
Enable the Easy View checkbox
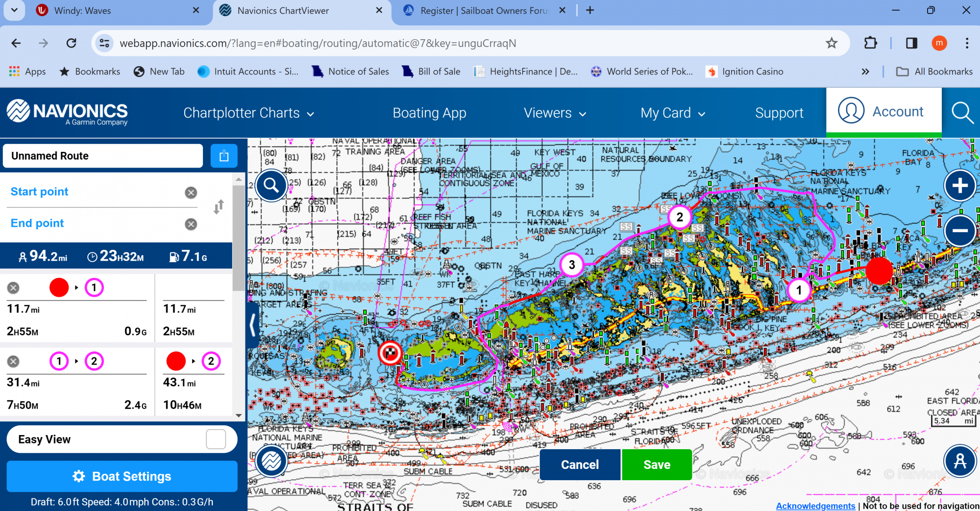click(x=216, y=439)
